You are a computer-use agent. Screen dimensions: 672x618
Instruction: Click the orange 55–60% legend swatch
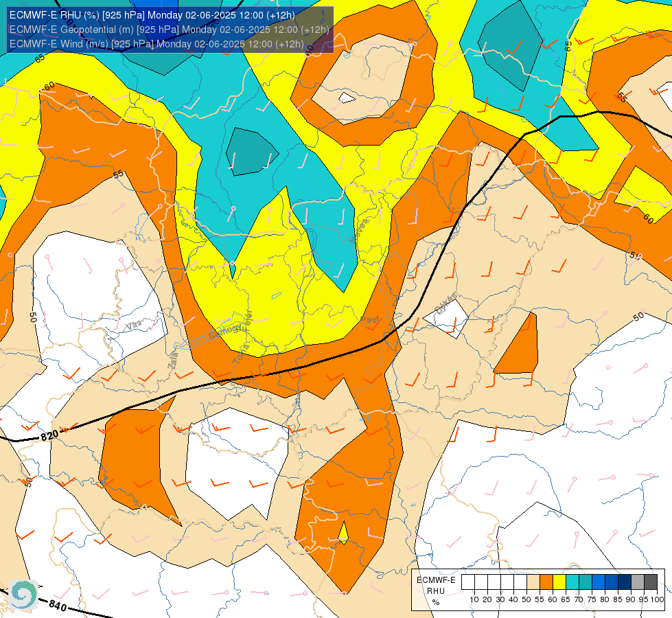pyautogui.click(x=546, y=582)
